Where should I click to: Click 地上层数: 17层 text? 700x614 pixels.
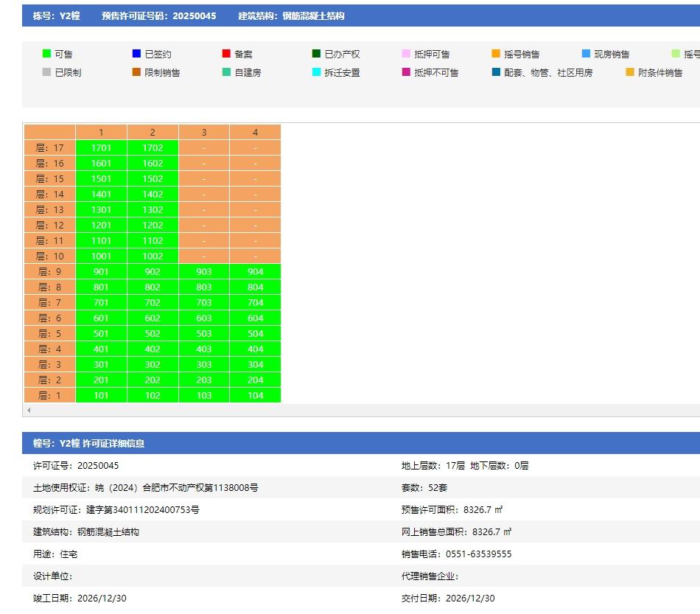pyautogui.click(x=433, y=465)
